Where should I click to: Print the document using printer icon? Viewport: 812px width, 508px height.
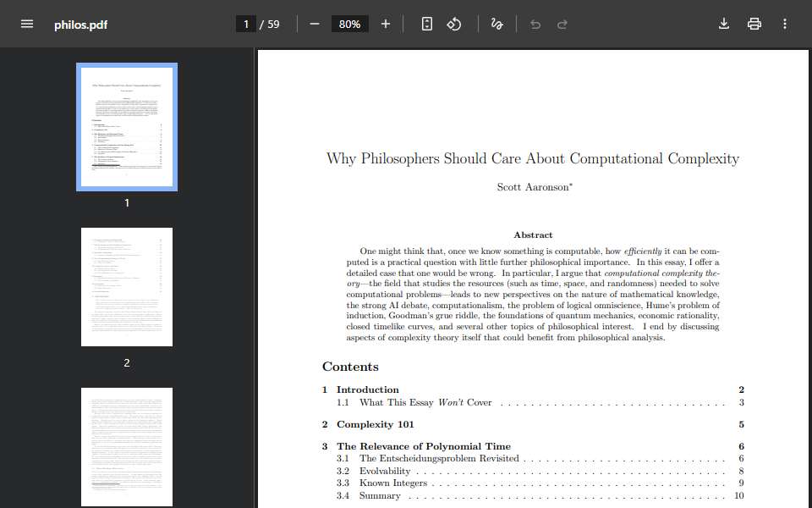(x=754, y=24)
